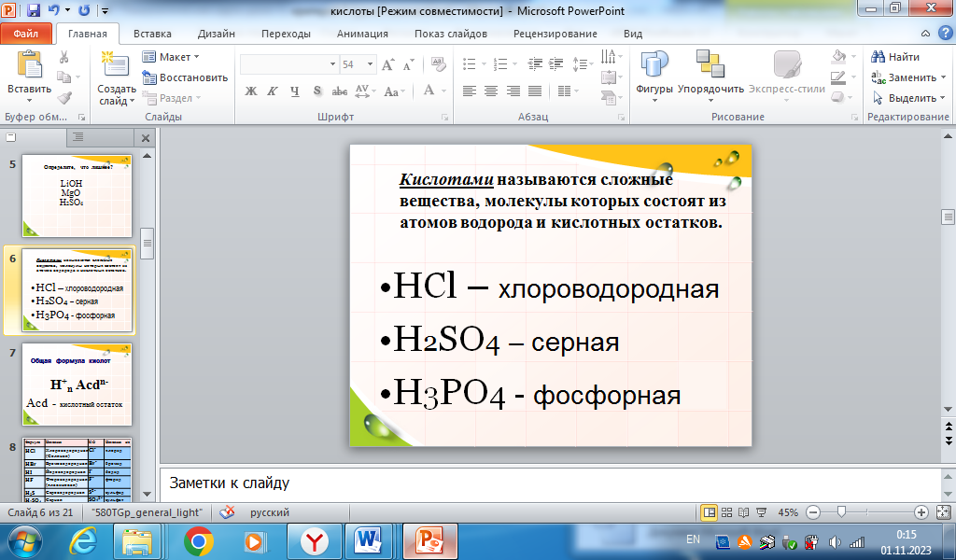
Task: Switch to slide sorter view in the status bar
Action: pos(726,512)
